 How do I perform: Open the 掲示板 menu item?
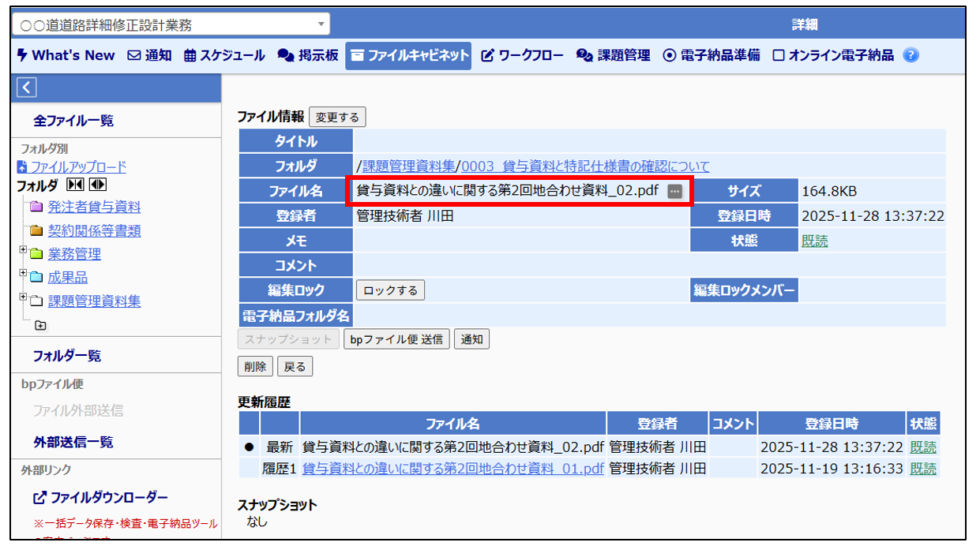click(x=308, y=55)
